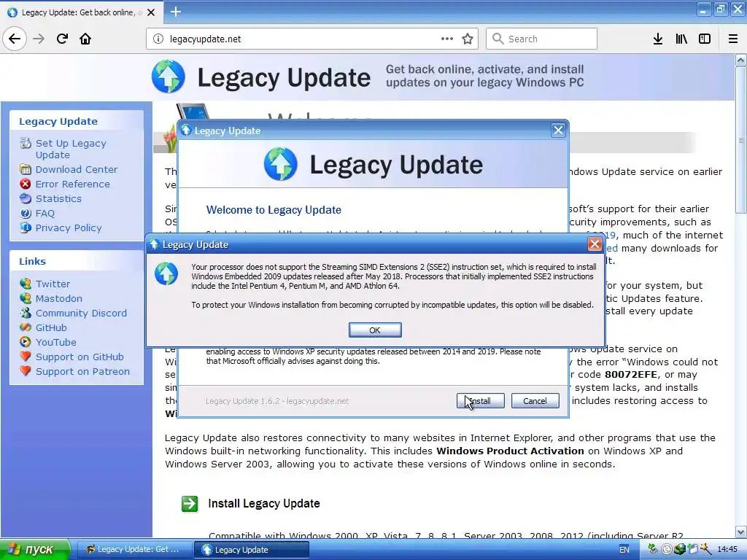Open the YouTube link
The height and width of the screenshot is (560, 747).
coord(55,343)
